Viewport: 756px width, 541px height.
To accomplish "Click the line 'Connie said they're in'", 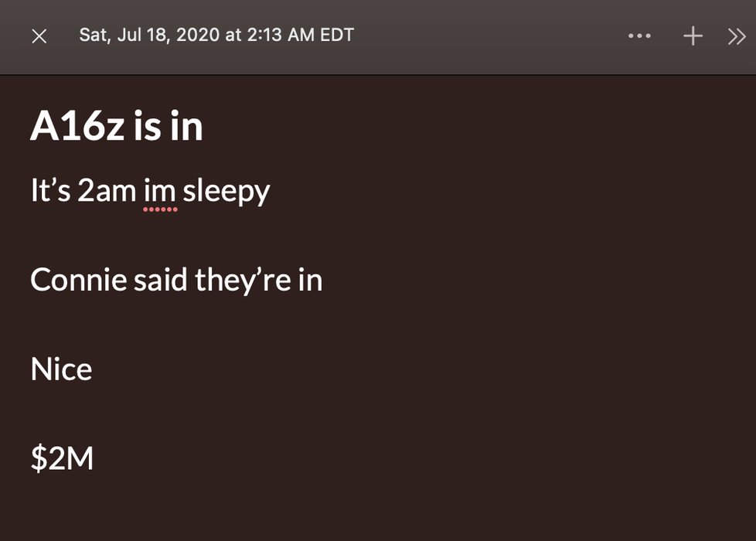I will pyautogui.click(x=176, y=280).
